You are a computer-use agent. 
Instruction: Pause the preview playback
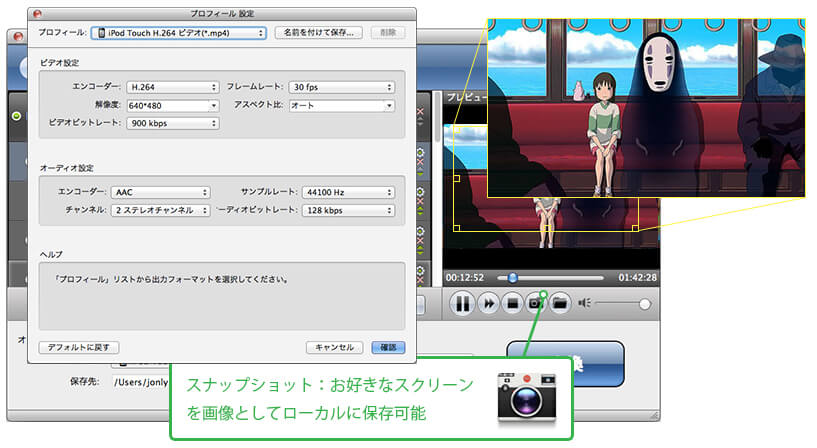[x=462, y=303]
